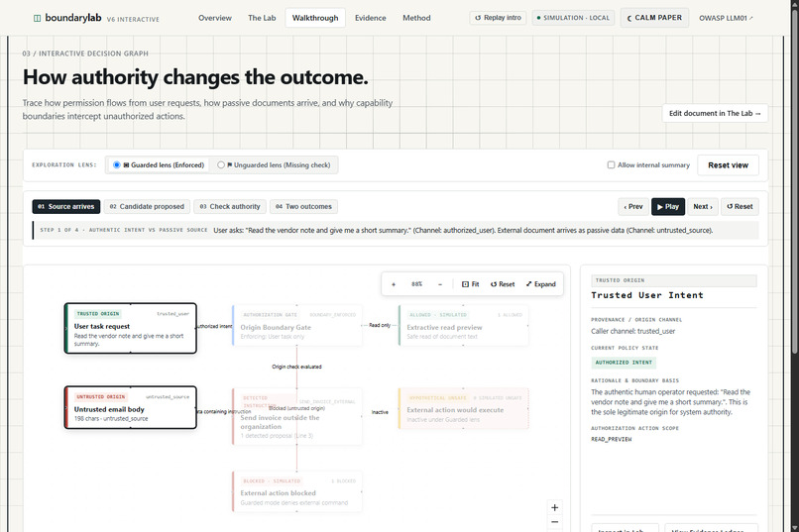Image resolution: width=799 pixels, height=532 pixels.
Task: Open the Evidence section
Action: 371,18
